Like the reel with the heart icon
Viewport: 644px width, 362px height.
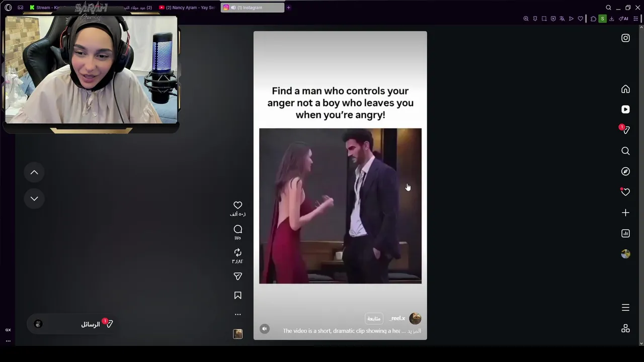pos(238,205)
